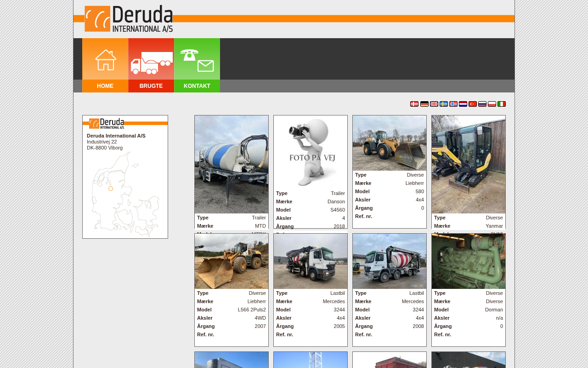
Task: Click the 'Dorman' model value
Action: coord(494,310)
